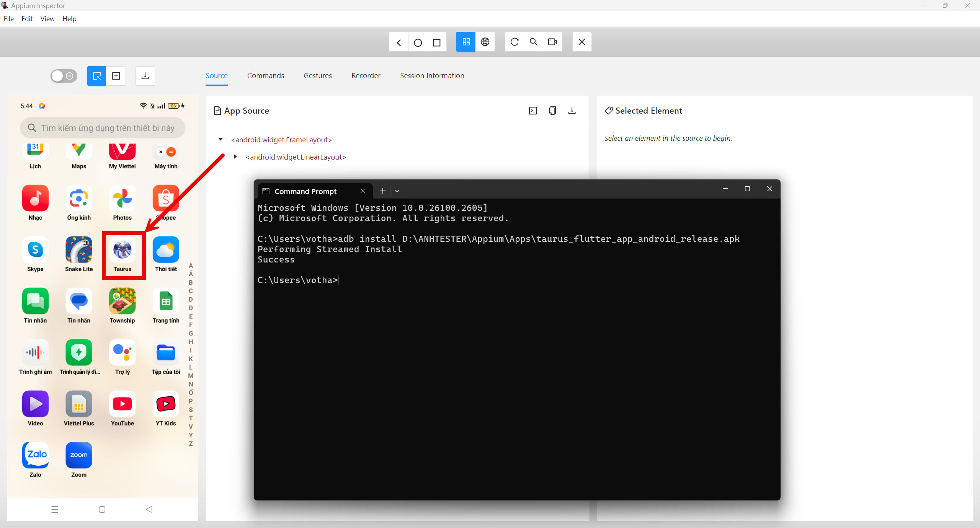This screenshot has width=980, height=528.
Task: Collapse the android.widget.FrameLayout node
Action: pos(220,139)
